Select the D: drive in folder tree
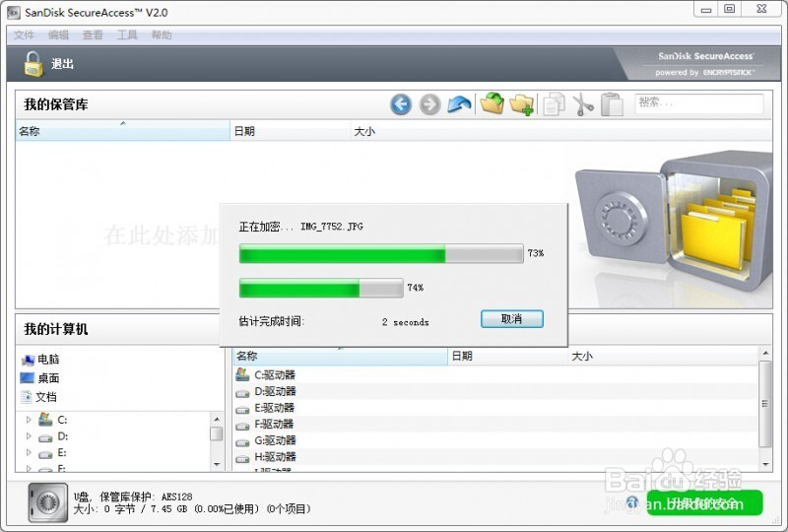 click(x=54, y=436)
